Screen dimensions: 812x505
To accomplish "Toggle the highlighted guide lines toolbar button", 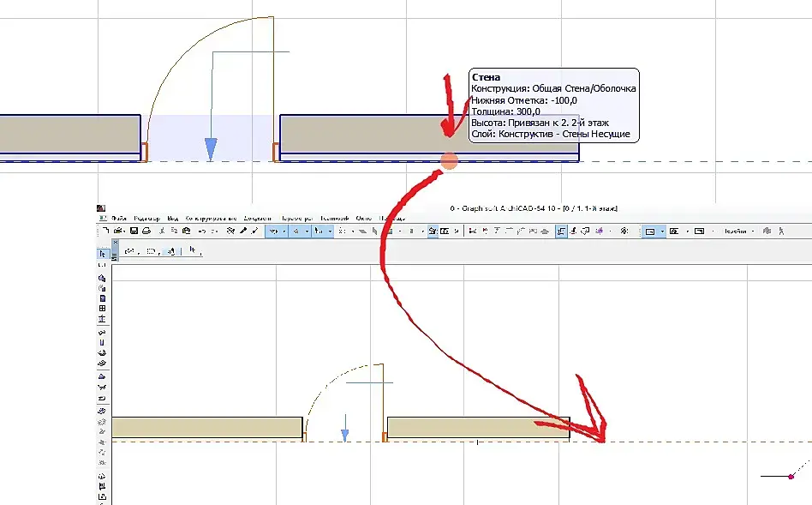I will [274, 231].
